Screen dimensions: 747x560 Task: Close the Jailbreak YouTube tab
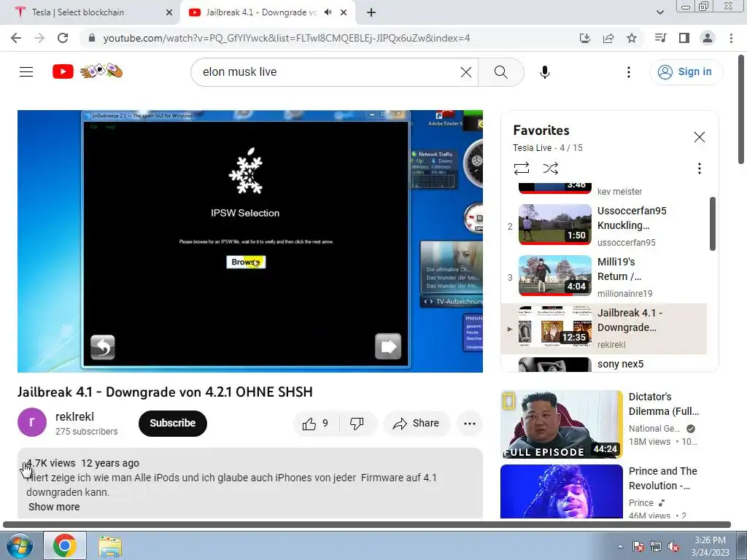tap(344, 12)
